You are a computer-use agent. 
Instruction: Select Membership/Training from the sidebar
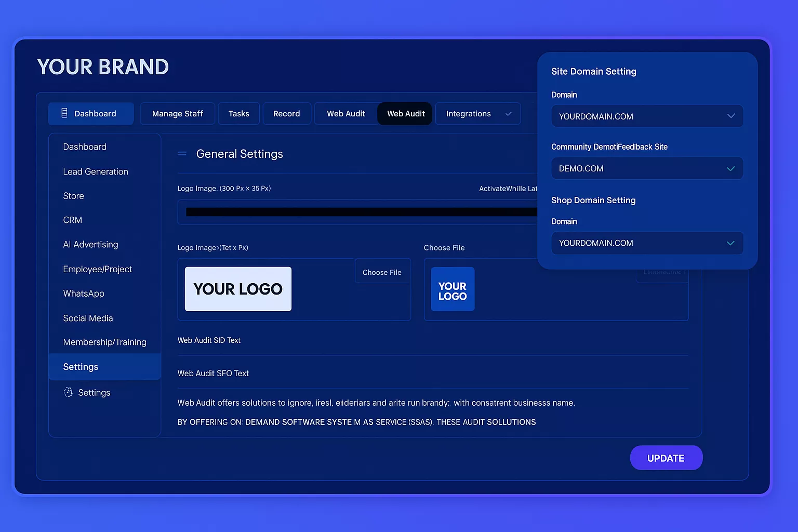(104, 342)
